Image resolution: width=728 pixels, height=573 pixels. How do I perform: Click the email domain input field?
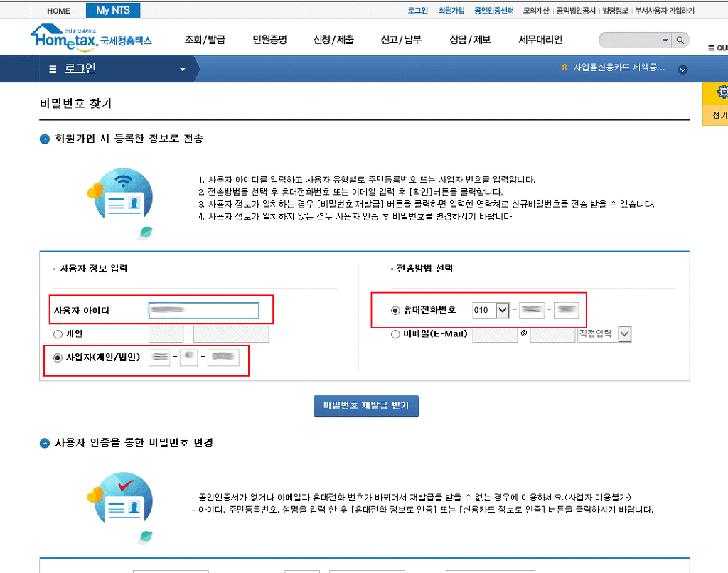click(x=552, y=334)
